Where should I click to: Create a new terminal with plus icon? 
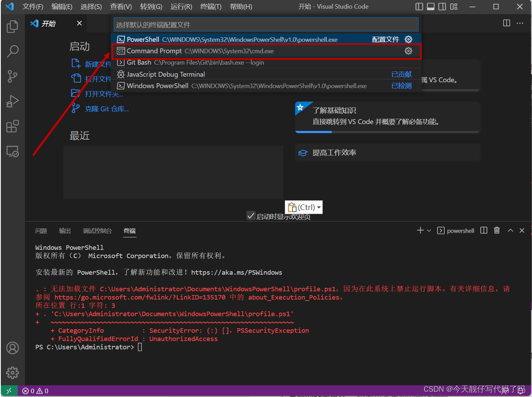click(x=420, y=230)
